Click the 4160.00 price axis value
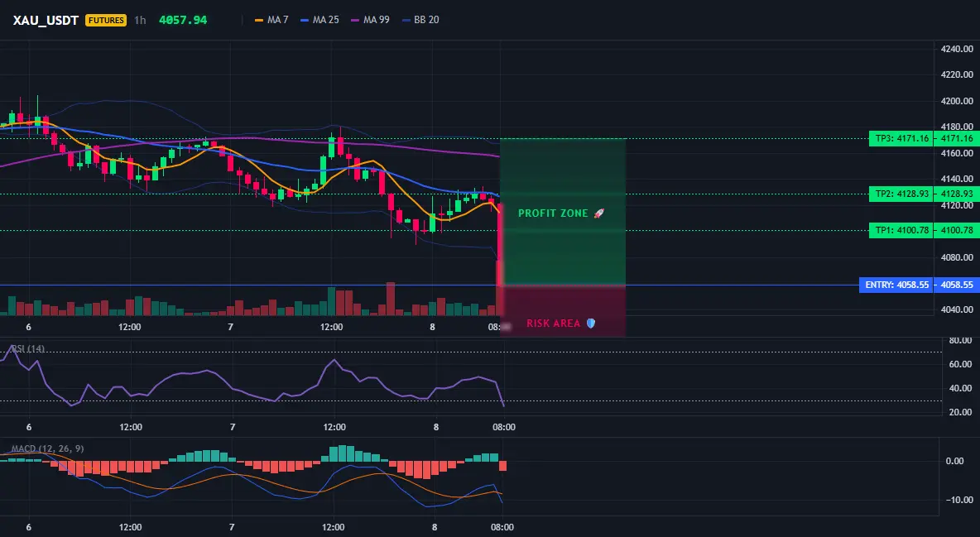This screenshot has width=980, height=537. point(957,153)
